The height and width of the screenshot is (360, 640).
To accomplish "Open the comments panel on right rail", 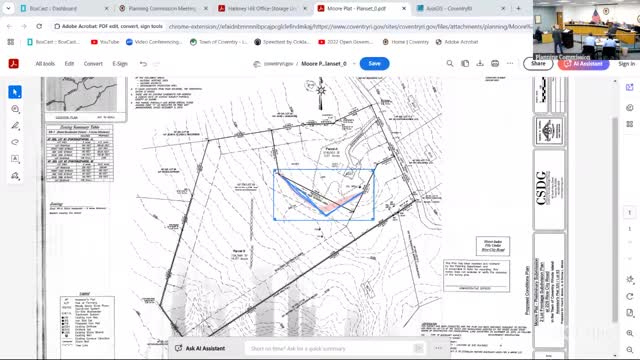I will [630, 108].
